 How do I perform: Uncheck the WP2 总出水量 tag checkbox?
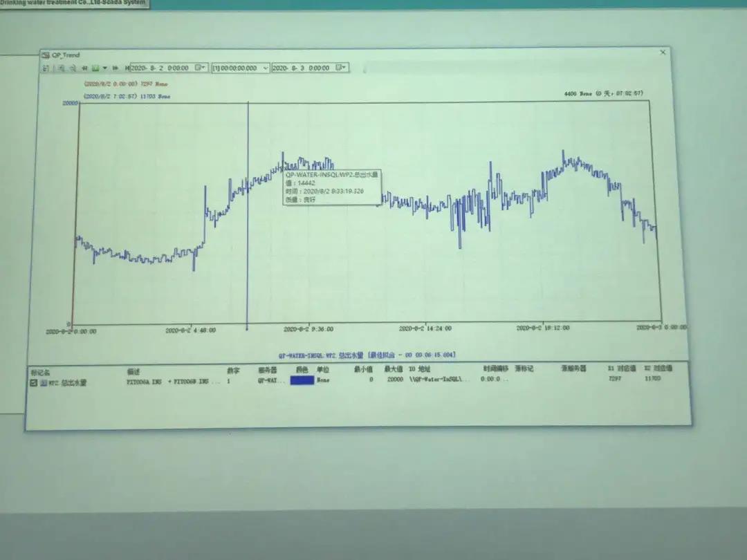(33, 383)
